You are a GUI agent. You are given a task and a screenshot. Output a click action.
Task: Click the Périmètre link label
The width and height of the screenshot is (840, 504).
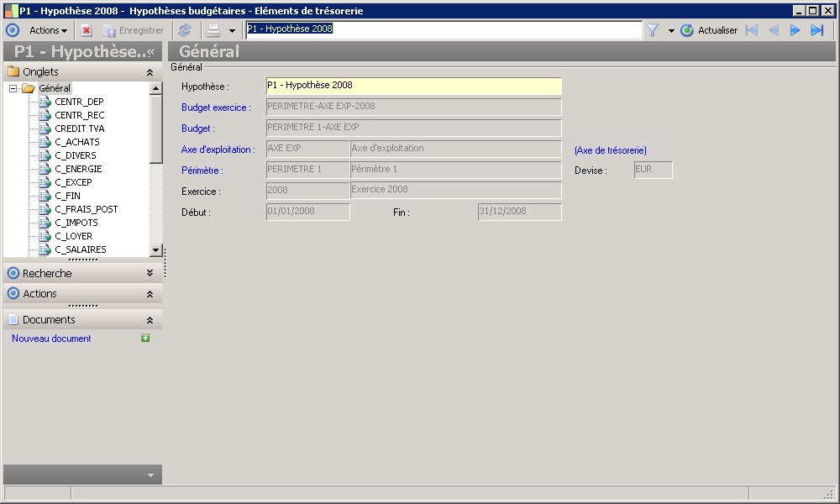coord(202,171)
